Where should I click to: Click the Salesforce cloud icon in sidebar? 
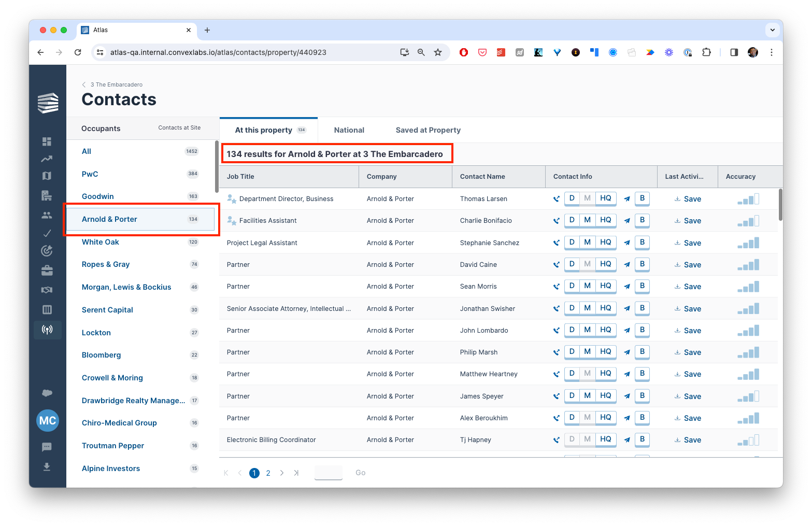click(47, 393)
